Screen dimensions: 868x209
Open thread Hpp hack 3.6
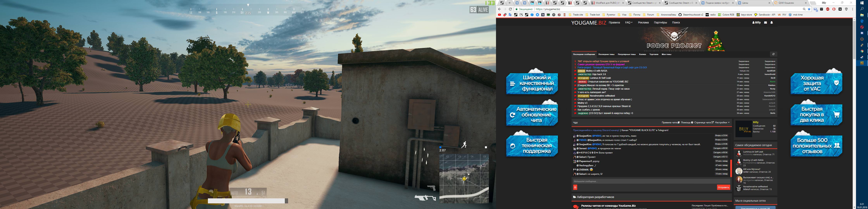click(599, 74)
